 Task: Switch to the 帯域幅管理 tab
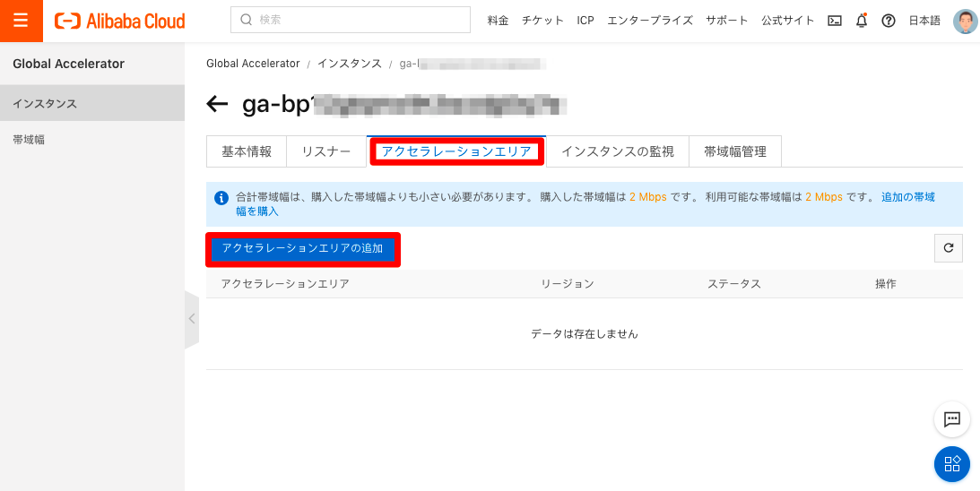click(x=735, y=151)
